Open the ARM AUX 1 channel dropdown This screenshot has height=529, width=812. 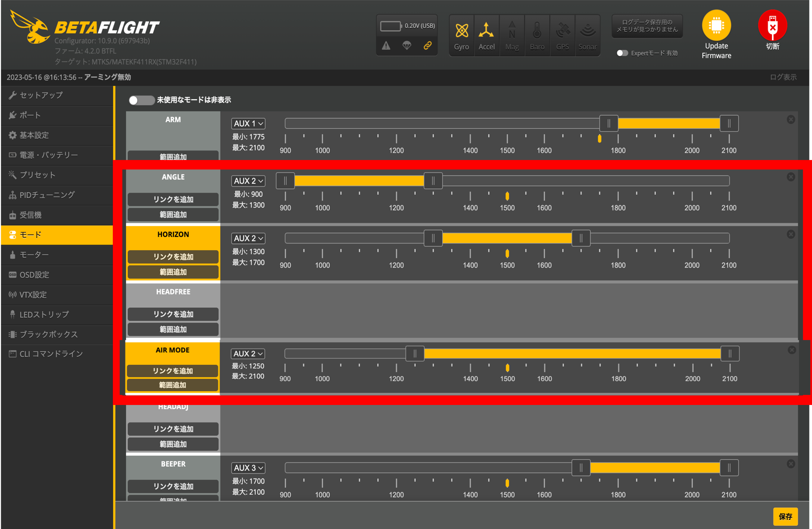(248, 124)
